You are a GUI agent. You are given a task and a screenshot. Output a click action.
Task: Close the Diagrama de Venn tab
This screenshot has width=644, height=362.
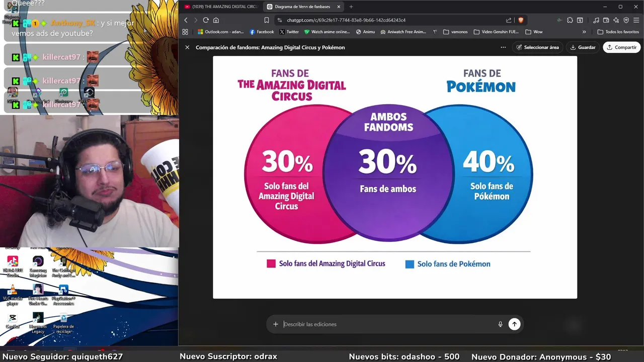tap(339, 7)
